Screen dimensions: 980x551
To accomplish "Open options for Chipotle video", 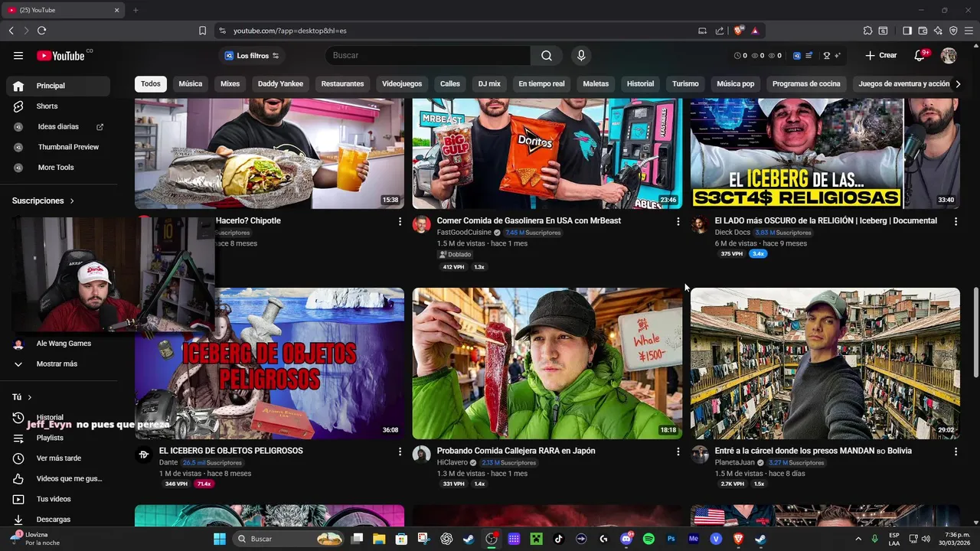I will click(400, 221).
